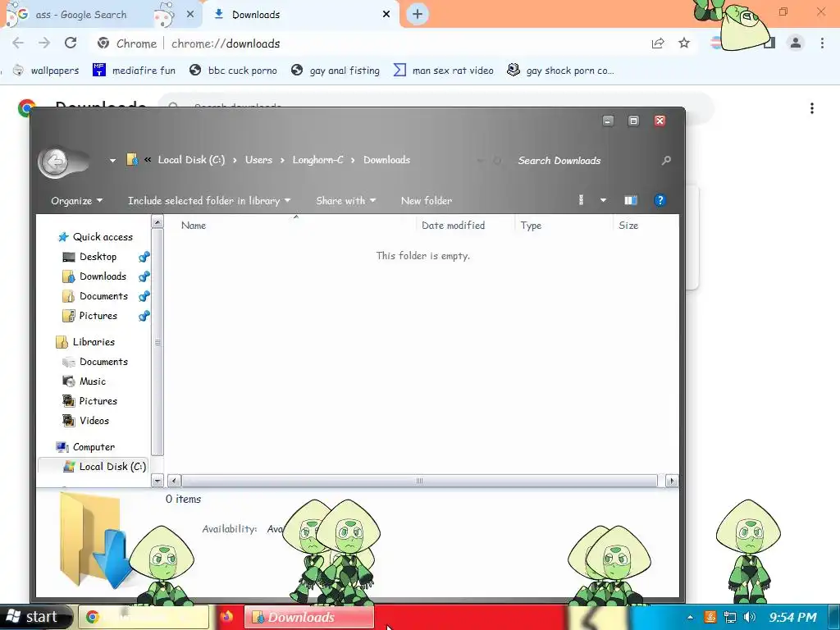The image size is (840, 630).
Task: Click horizontal scrollbar right arrow
Action: (x=672, y=481)
